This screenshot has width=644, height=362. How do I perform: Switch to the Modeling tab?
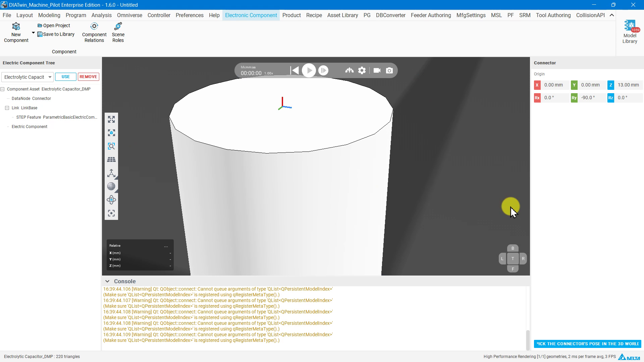pos(49,15)
